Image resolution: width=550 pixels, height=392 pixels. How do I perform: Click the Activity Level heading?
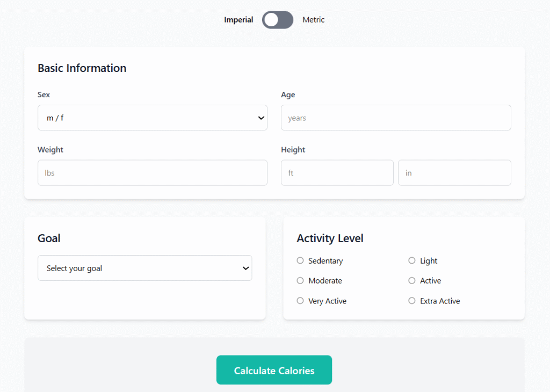tap(330, 238)
